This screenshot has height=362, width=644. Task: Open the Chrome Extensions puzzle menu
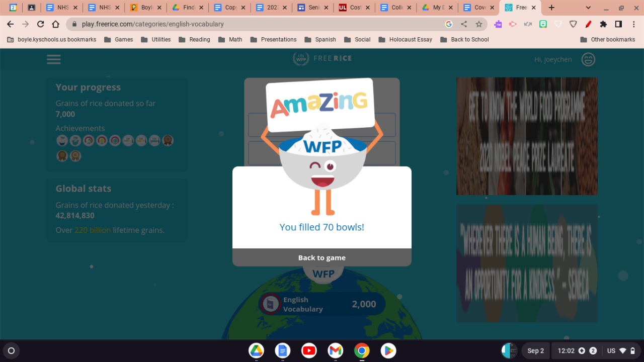[x=603, y=24]
